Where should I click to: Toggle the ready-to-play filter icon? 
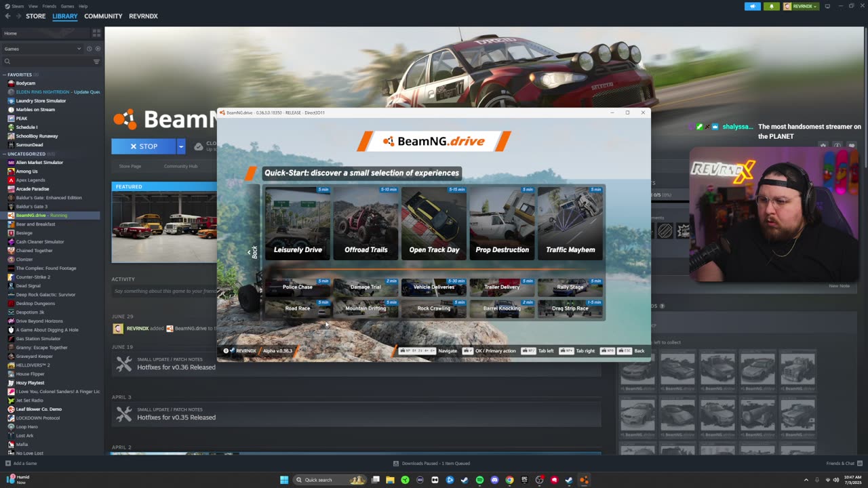click(x=98, y=49)
